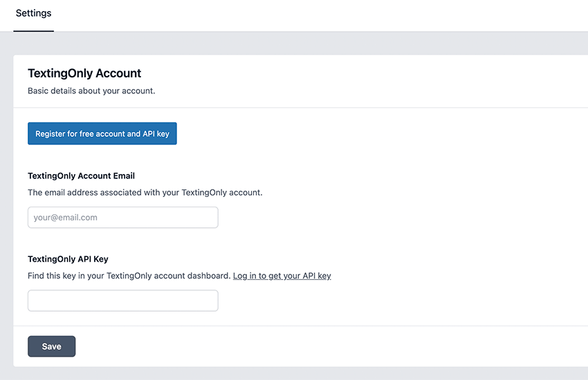Click the Save button
The image size is (588, 380).
coord(51,346)
